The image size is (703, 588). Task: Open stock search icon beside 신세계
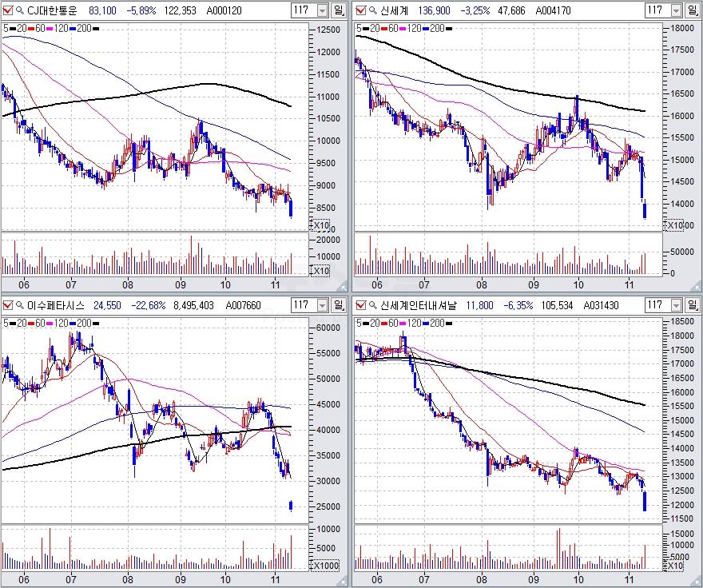371,10
